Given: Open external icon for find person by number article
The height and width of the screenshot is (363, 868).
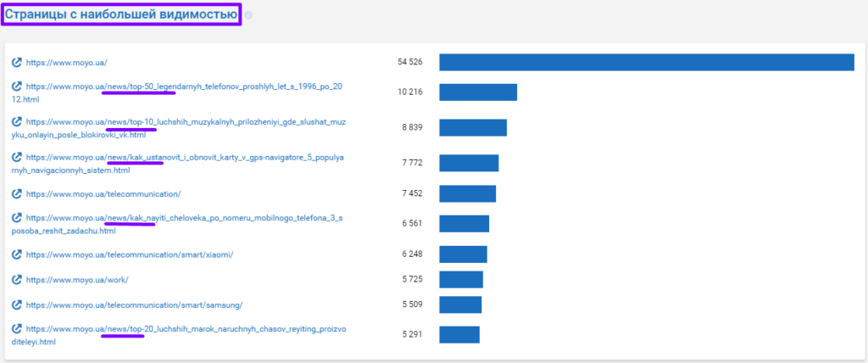Looking at the screenshot, I should click(16, 218).
